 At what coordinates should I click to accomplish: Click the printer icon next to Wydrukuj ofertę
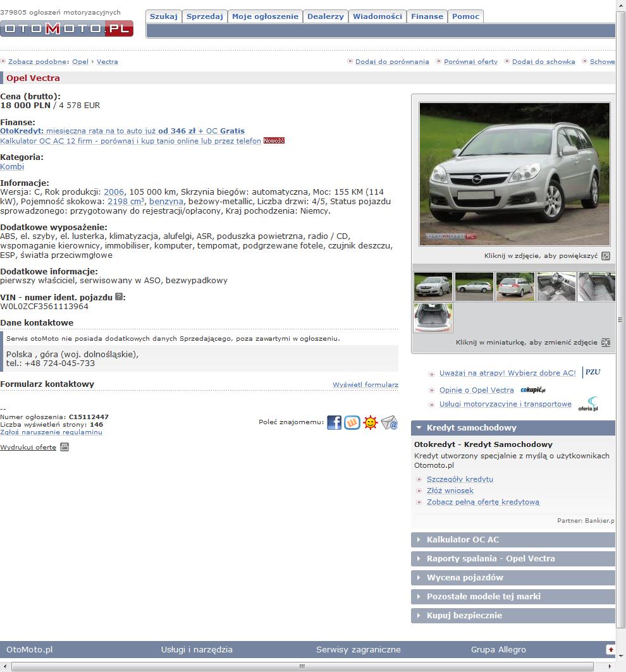coord(64,447)
